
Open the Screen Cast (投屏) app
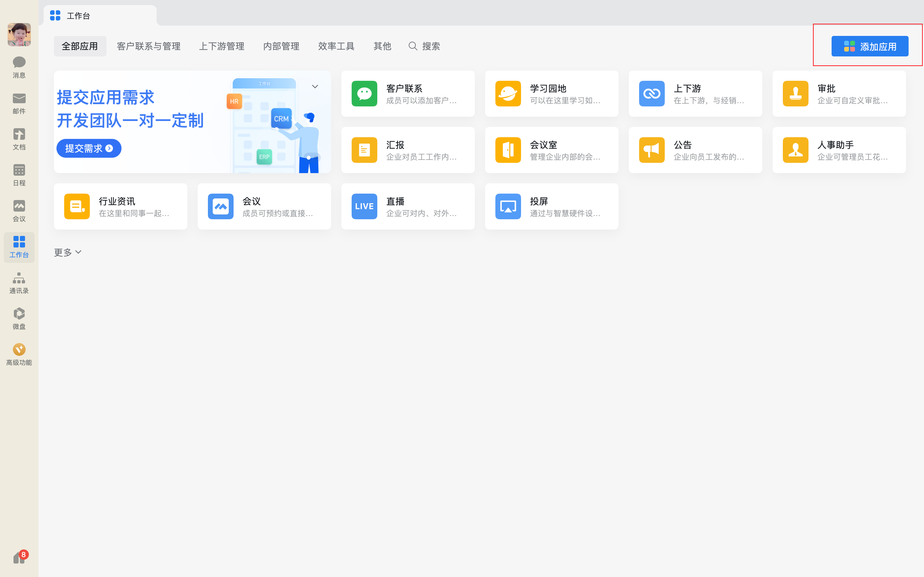[551, 206]
